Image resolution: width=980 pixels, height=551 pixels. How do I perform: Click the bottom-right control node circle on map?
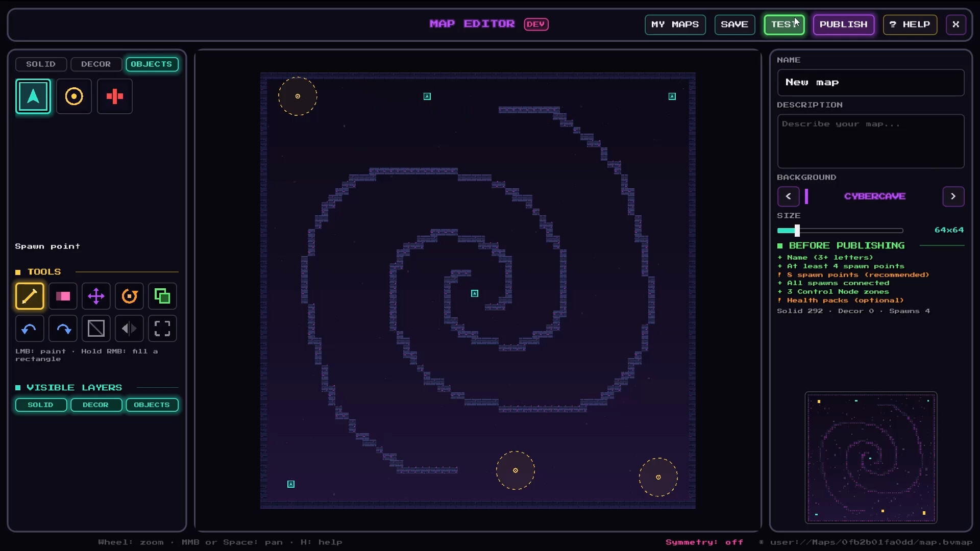(658, 477)
